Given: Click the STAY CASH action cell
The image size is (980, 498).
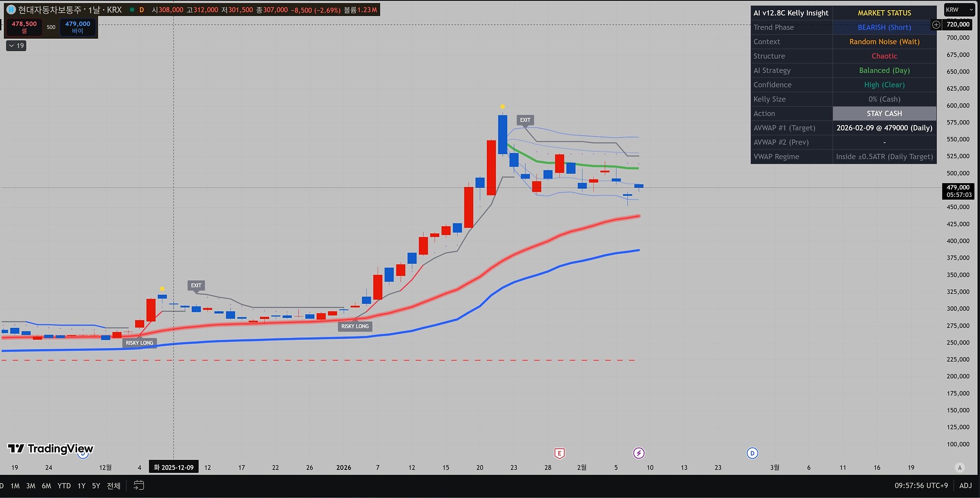Looking at the screenshot, I should pyautogui.click(x=884, y=113).
